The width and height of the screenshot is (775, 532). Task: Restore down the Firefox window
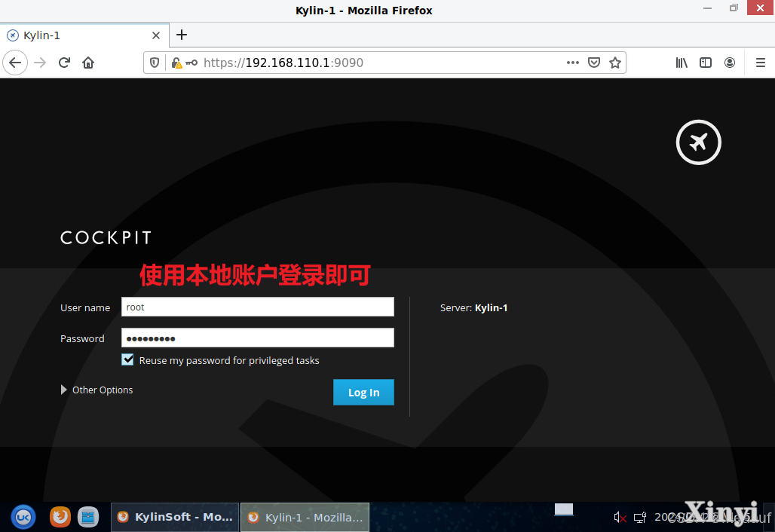[x=734, y=8]
